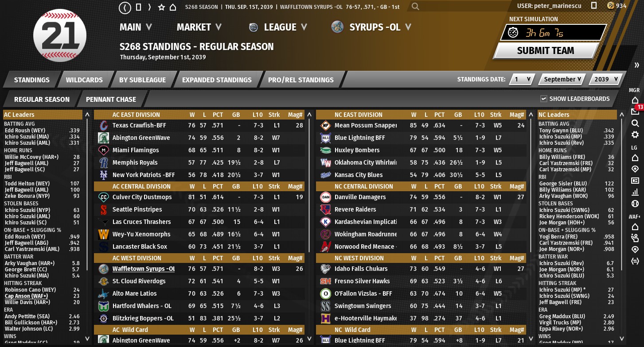Click the next simulation stopwatch icon

[x=513, y=33]
